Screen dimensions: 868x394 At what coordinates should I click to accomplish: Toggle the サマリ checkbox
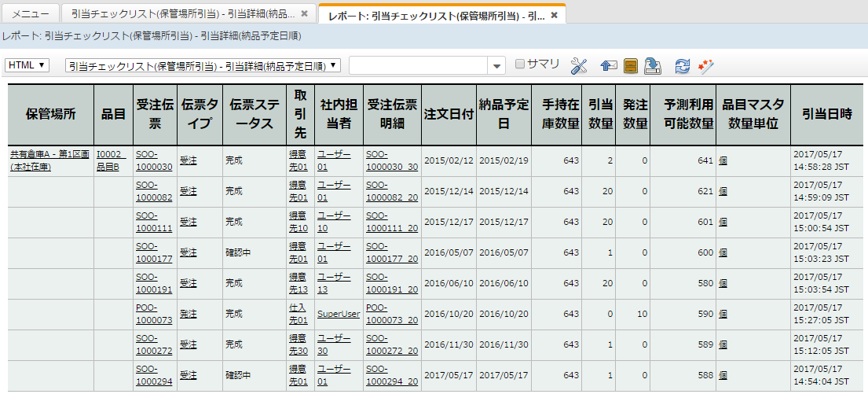(519, 64)
